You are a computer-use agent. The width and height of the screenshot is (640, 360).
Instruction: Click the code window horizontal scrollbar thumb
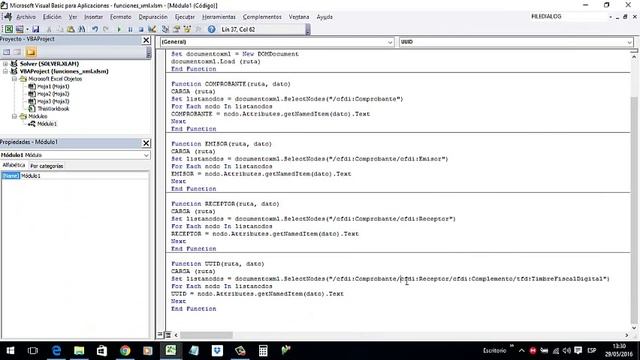[207, 335]
